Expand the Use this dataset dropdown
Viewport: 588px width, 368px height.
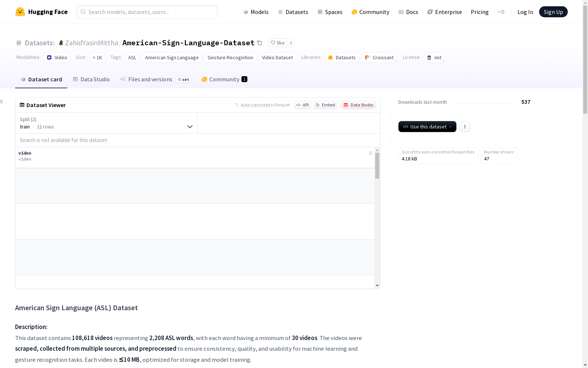[x=427, y=127]
